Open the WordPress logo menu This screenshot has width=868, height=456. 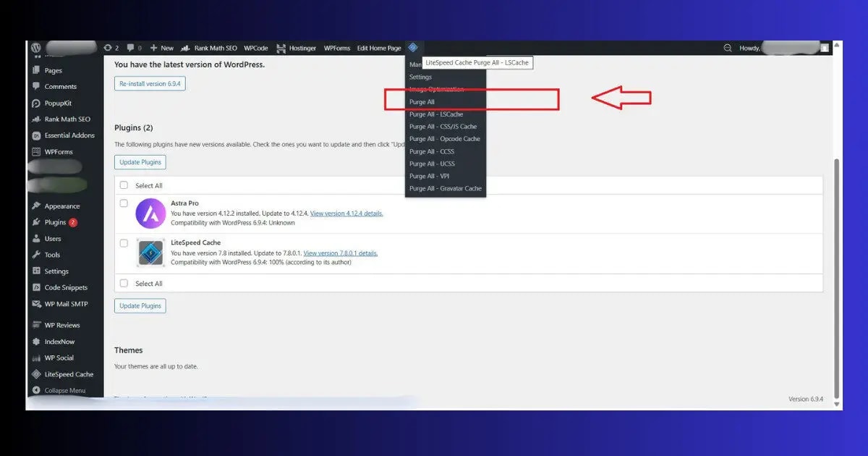(x=35, y=48)
